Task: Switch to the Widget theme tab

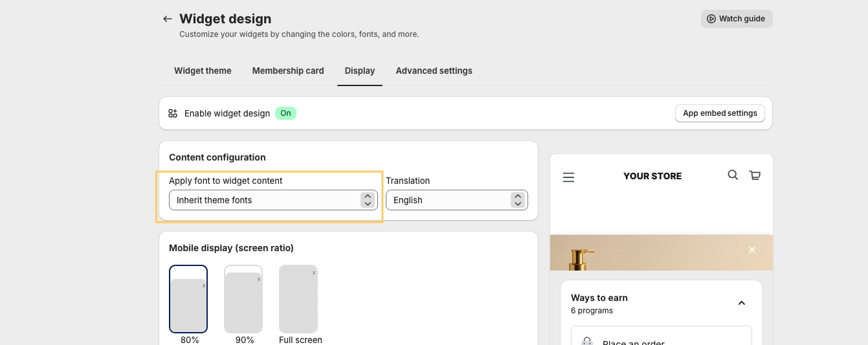Action: pos(203,71)
